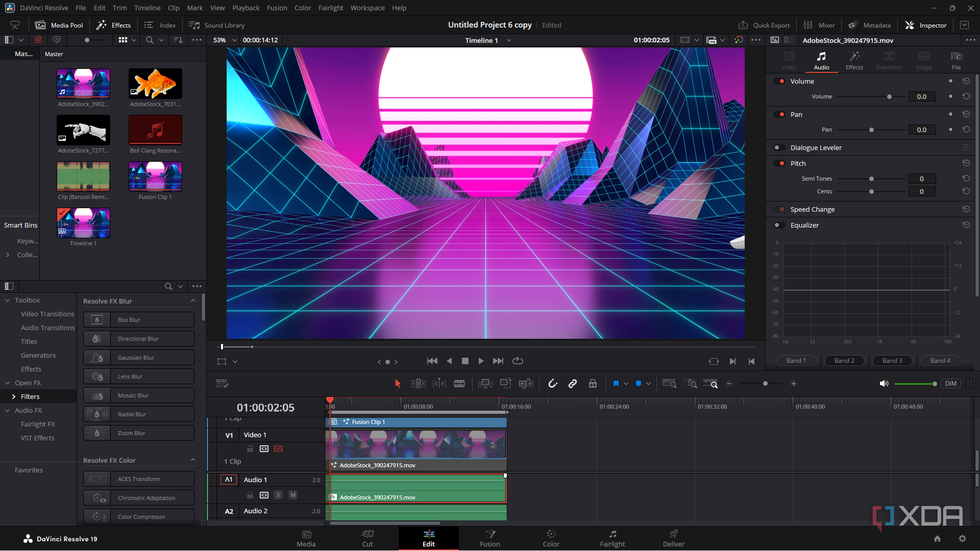The height and width of the screenshot is (551, 980).
Task: Toggle the DIM monitor button
Action: (x=950, y=384)
